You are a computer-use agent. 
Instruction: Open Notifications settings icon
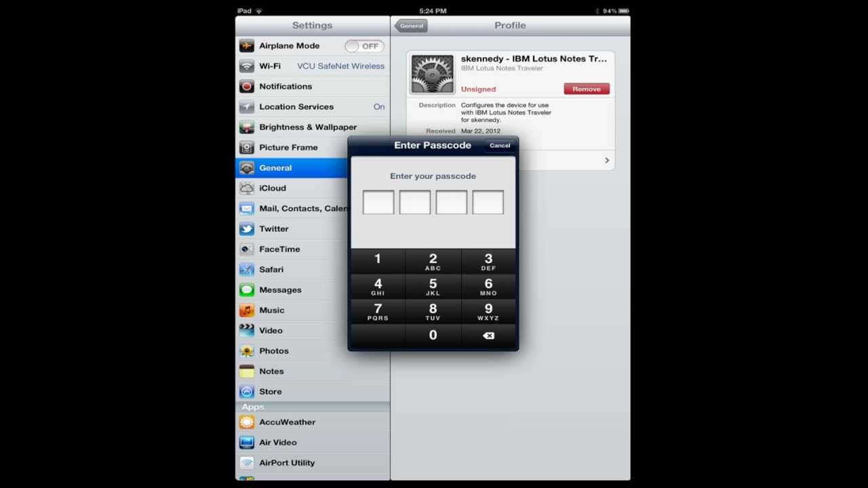coord(247,87)
